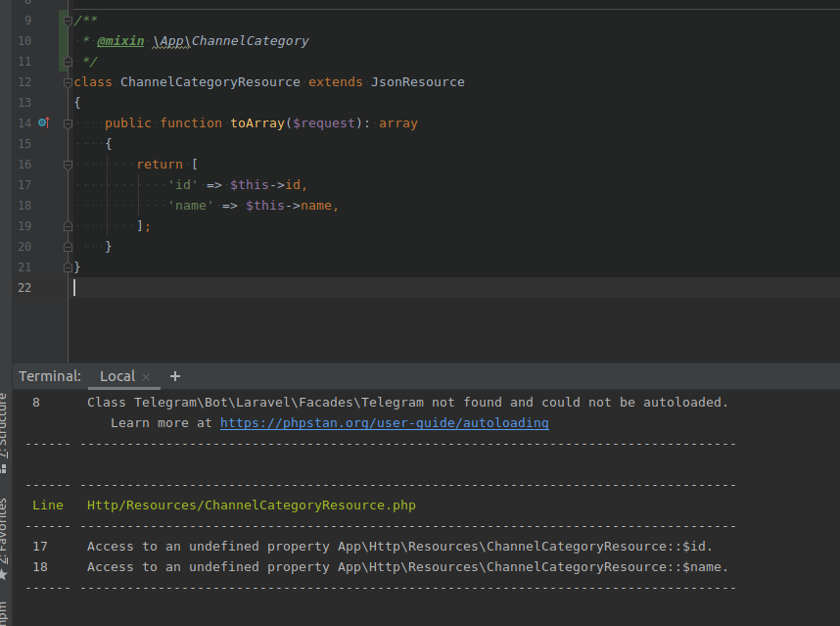Click the array return type
The image size is (840, 626).
[x=398, y=123]
